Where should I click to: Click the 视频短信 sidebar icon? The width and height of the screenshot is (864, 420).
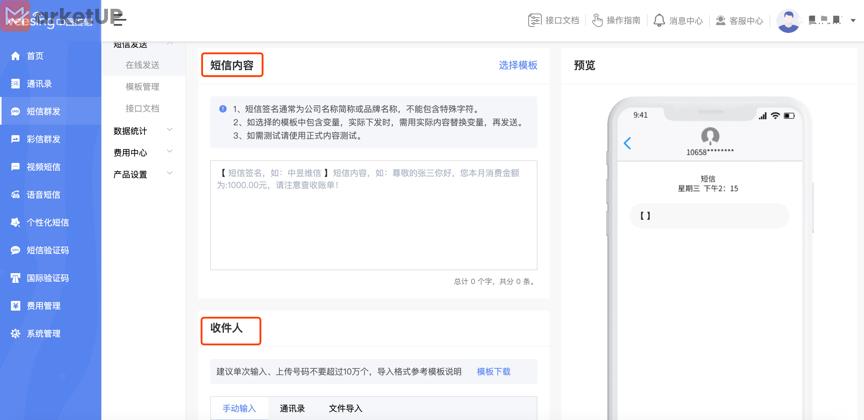pyautogui.click(x=15, y=167)
